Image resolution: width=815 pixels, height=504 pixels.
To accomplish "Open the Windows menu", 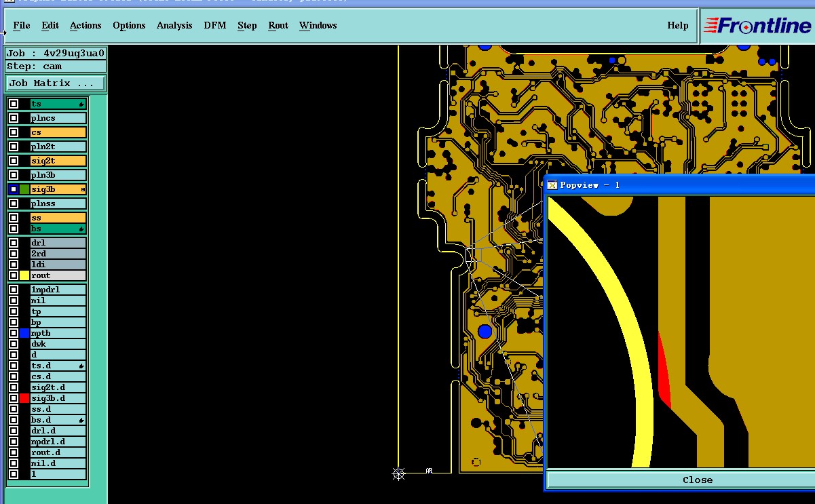I will [318, 26].
